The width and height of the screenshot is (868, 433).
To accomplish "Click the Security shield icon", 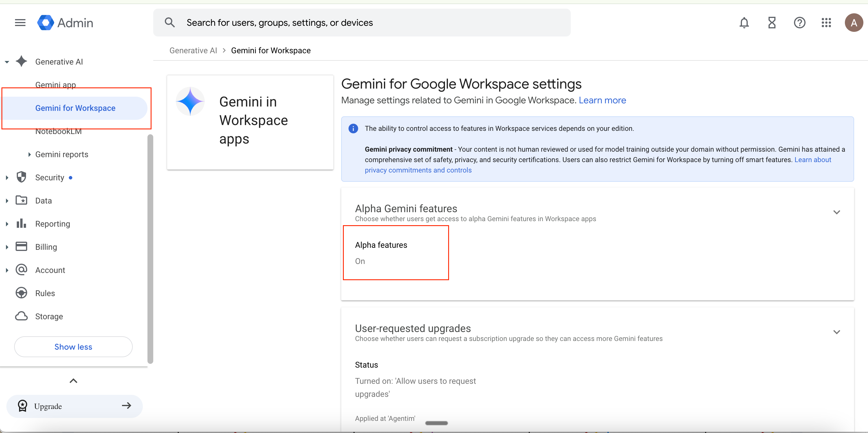I will point(21,177).
